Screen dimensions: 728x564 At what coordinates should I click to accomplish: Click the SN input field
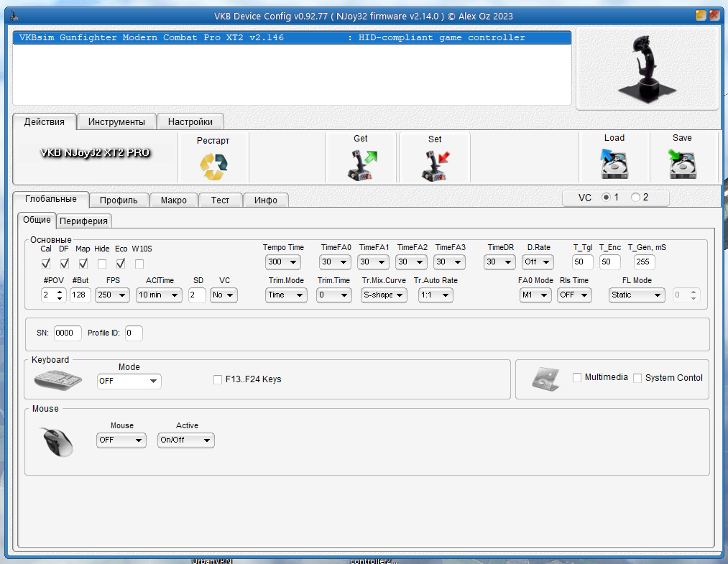point(68,333)
